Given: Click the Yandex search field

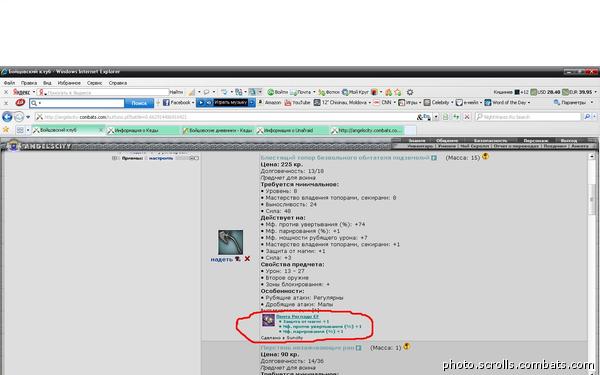Looking at the screenshot, I should pos(103,92).
